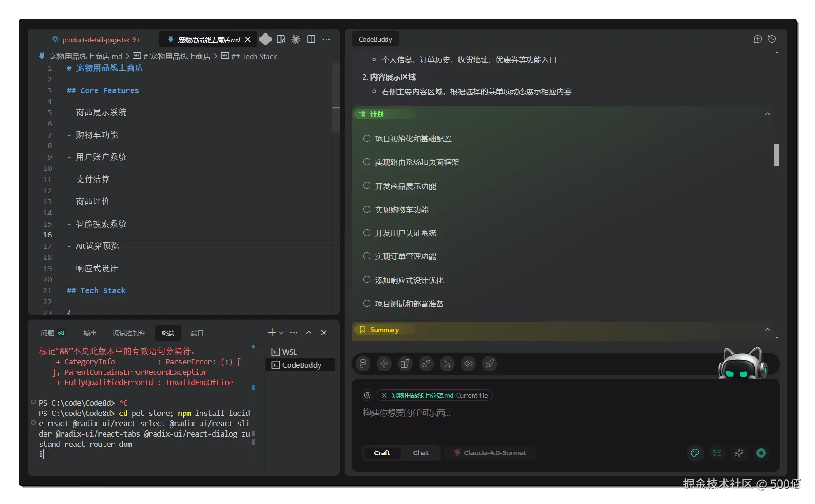This screenshot has width=815, height=504.
Task: Click the CodeBuddy panel title tab
Action: click(375, 39)
